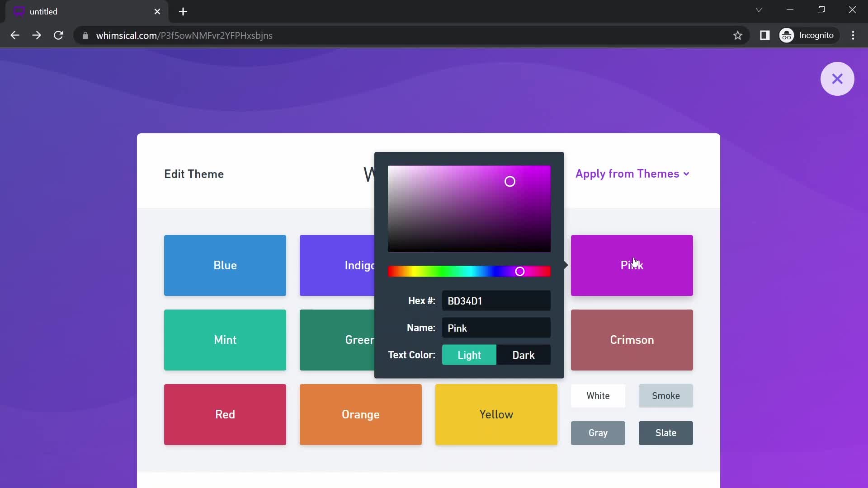Screen dimensions: 868x488
Task: Click the Mint color theme card
Action: point(225,340)
